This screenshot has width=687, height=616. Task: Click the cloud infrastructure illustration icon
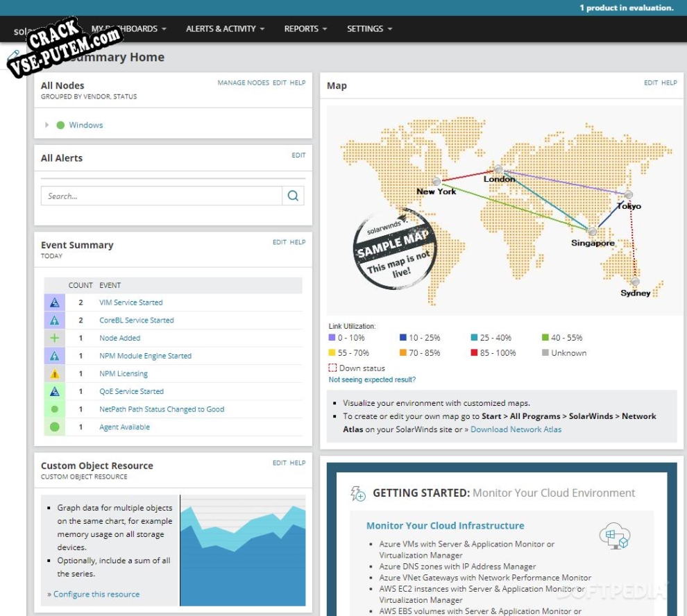pyautogui.click(x=614, y=536)
